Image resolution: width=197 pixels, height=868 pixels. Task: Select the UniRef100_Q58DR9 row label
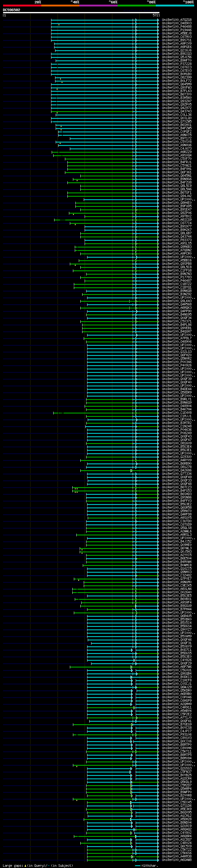pyautogui.click(x=177, y=393)
